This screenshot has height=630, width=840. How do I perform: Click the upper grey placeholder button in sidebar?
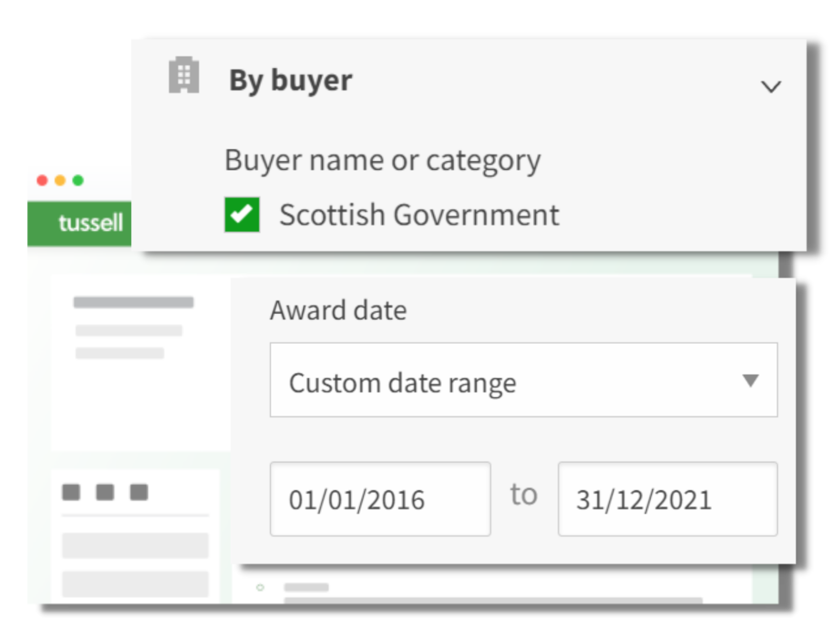point(135,545)
